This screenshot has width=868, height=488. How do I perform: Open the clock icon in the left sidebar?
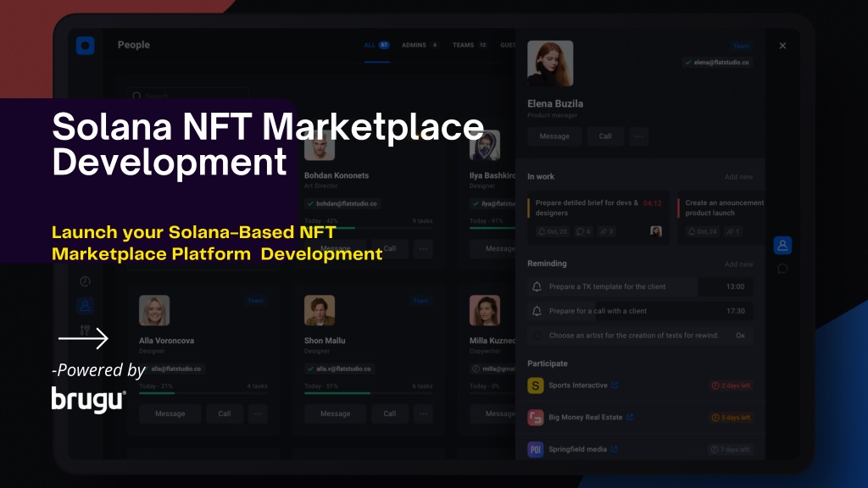[86, 281]
